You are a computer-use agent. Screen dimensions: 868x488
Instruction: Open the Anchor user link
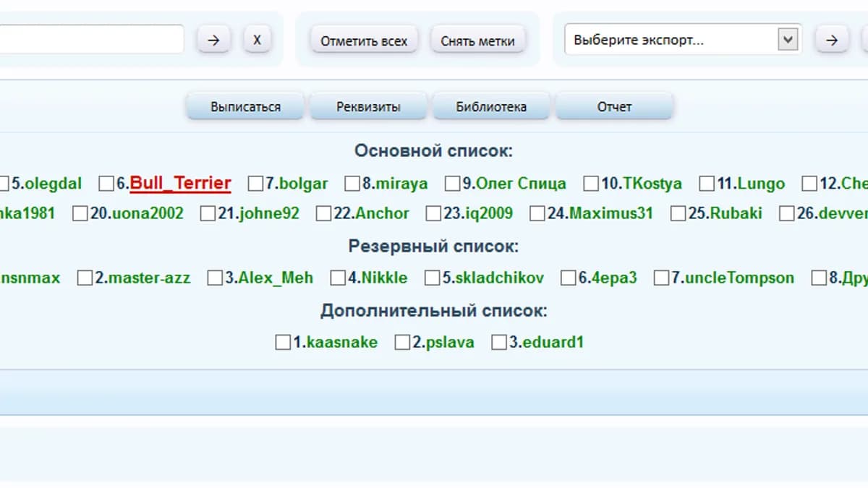[x=382, y=214]
